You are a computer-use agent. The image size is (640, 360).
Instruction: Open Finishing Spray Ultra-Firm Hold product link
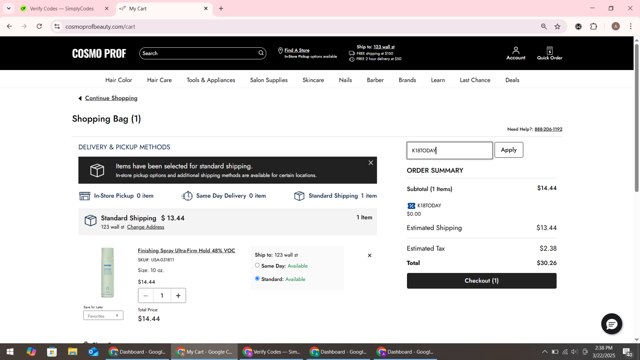tap(186, 251)
